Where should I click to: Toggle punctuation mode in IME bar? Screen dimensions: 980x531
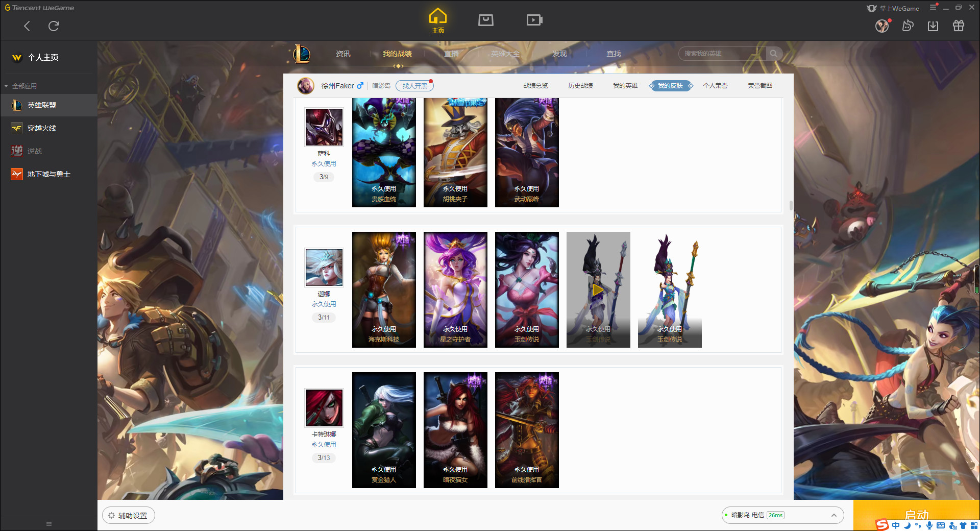(918, 525)
